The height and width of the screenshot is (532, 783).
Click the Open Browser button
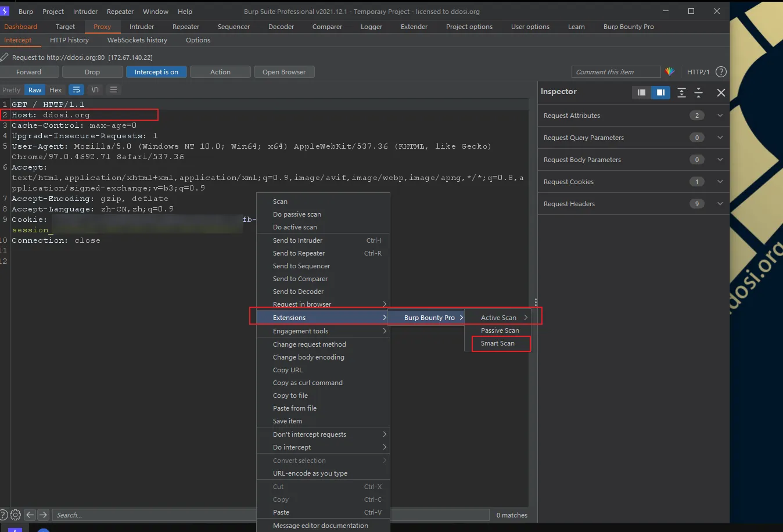[x=283, y=72]
